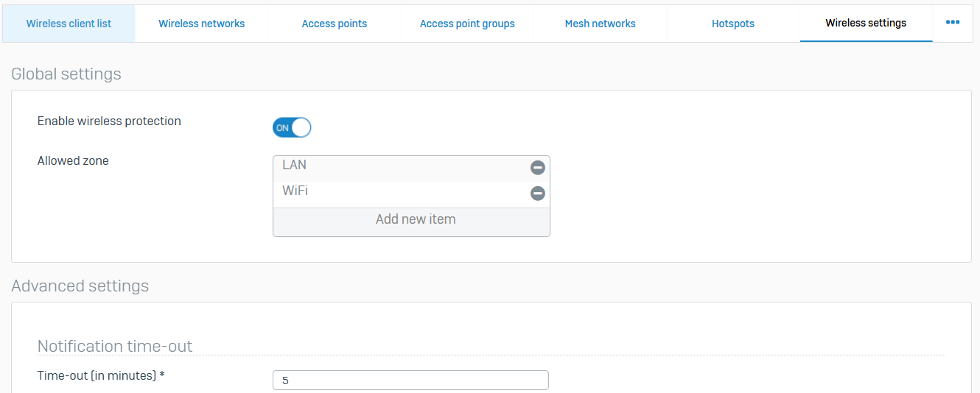The image size is (980, 393).
Task: Remove the WiFi zone from allowed zones
Action: point(538,194)
